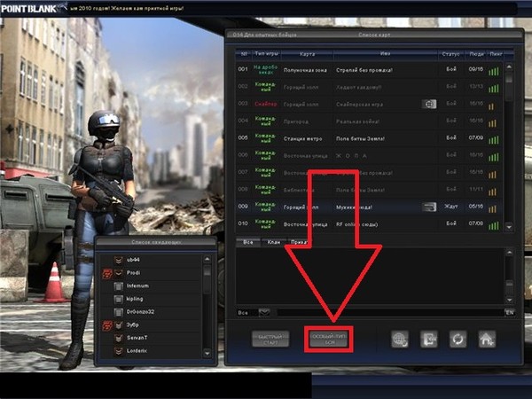Sort rooms by Люди column header
532x399 pixels.
click(477, 54)
